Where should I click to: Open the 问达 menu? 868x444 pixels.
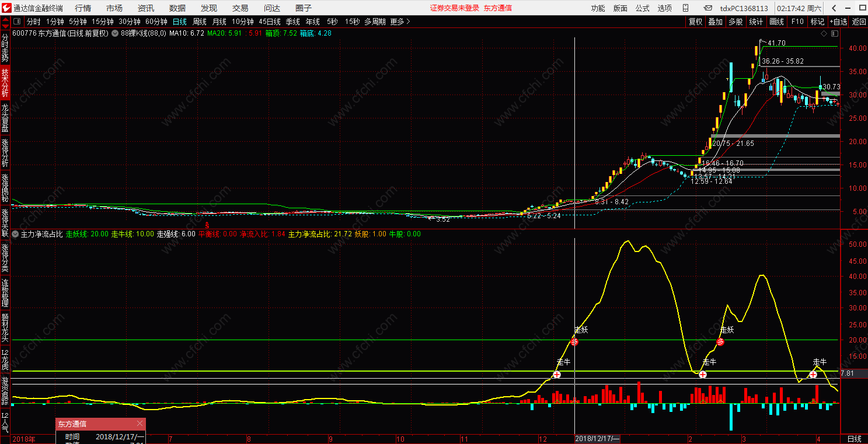[x=272, y=8]
